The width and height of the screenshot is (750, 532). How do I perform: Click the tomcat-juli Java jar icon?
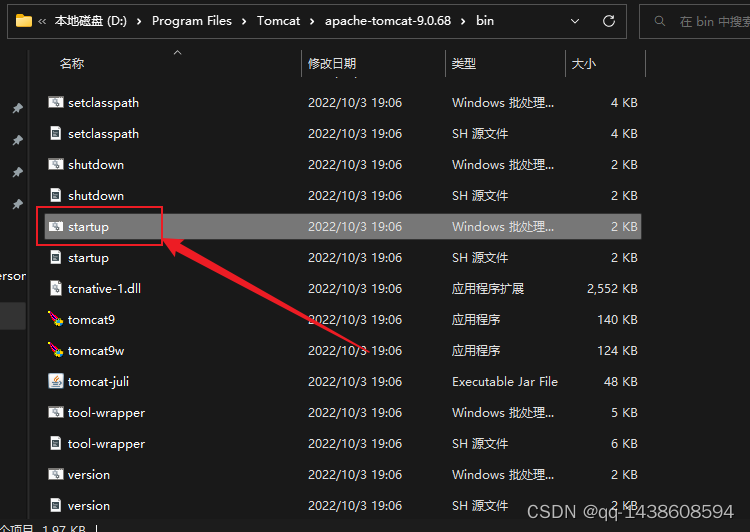[55, 381]
